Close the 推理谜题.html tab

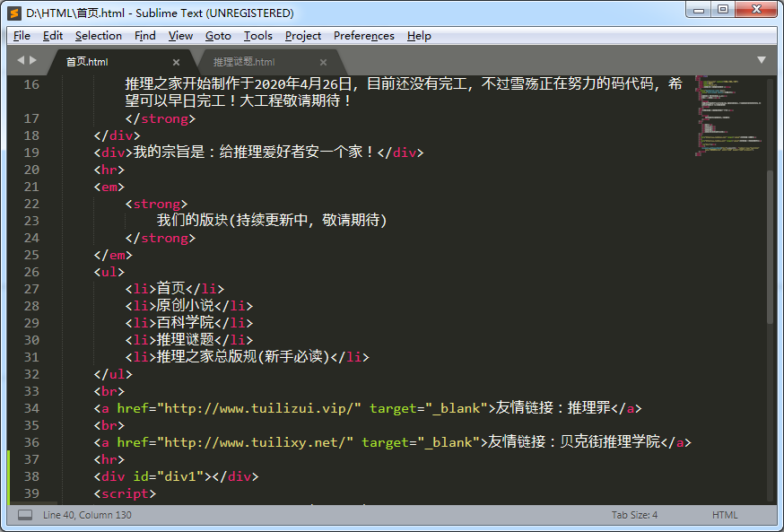(324, 62)
